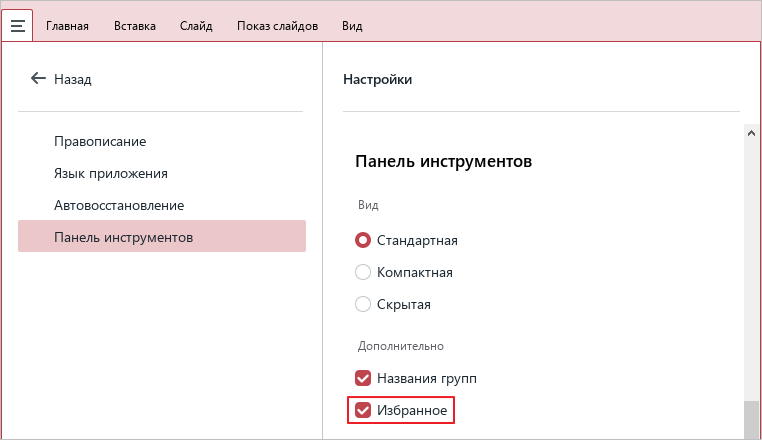Select Панель инструментов settings section
Image resolution: width=762 pixels, height=440 pixels.
click(162, 236)
